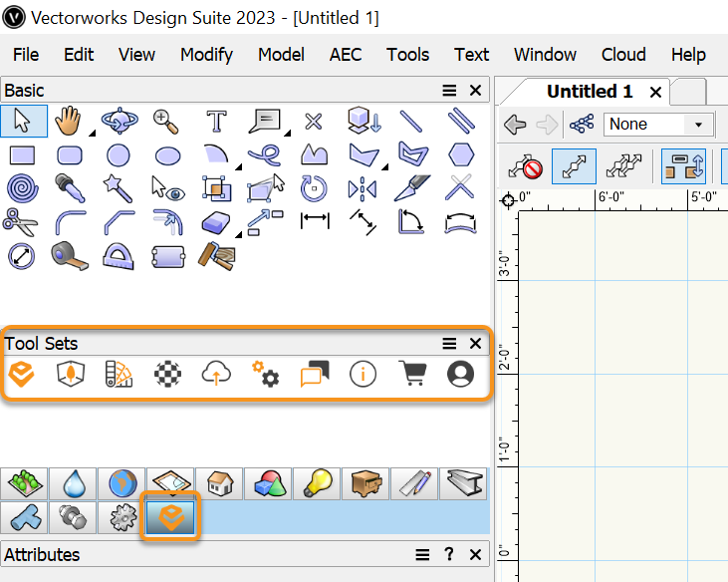Screen dimensions: 728x582
Task: Open the house Building Shell tool set
Action: pyautogui.click(x=220, y=483)
